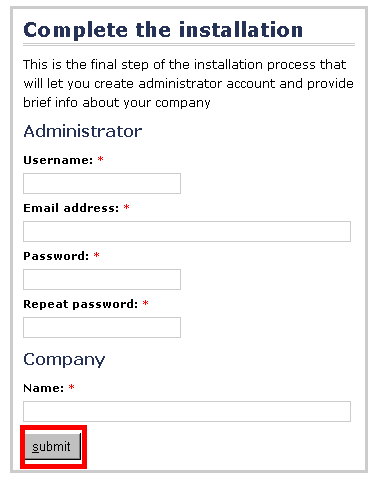The width and height of the screenshot is (374, 479).
Task: Click the installation description paragraph
Action: click(188, 83)
